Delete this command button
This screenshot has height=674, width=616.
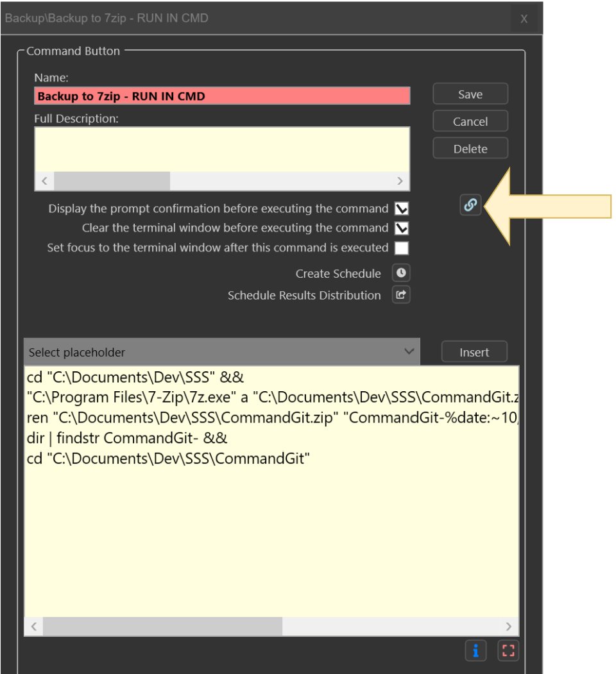coord(470,148)
